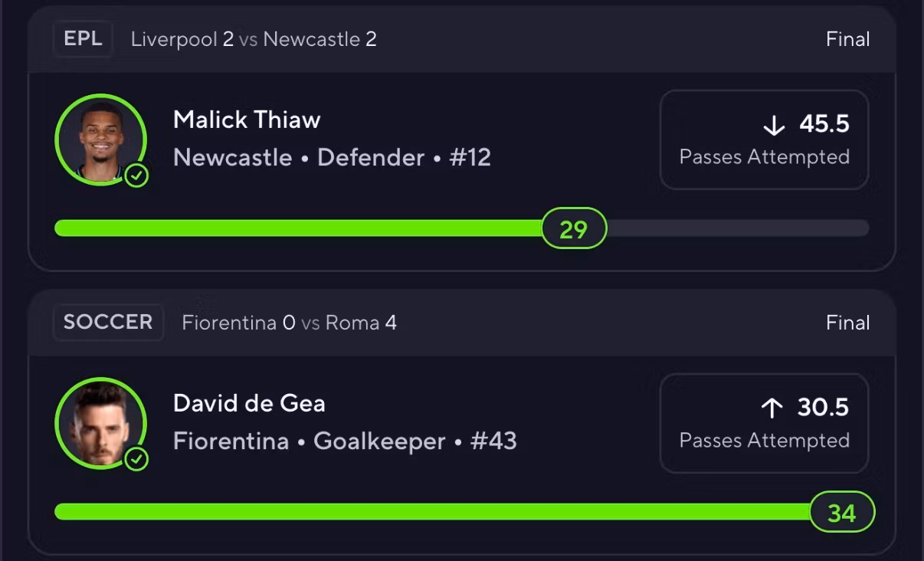The width and height of the screenshot is (924, 561).
Task: Open the 45.5 Passes Attempted stat box
Action: tap(764, 139)
